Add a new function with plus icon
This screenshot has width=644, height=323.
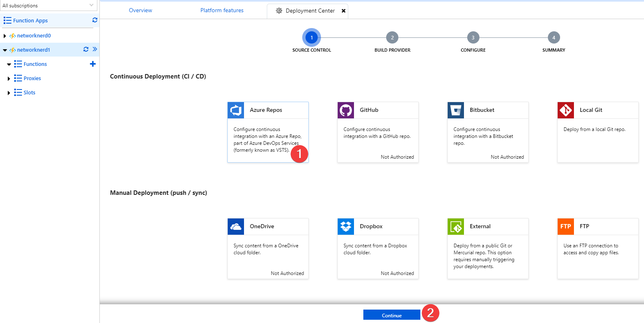(93, 64)
